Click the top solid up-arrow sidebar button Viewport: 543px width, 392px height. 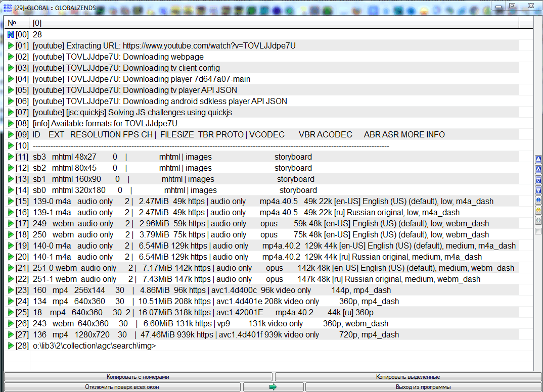pyautogui.click(x=538, y=160)
